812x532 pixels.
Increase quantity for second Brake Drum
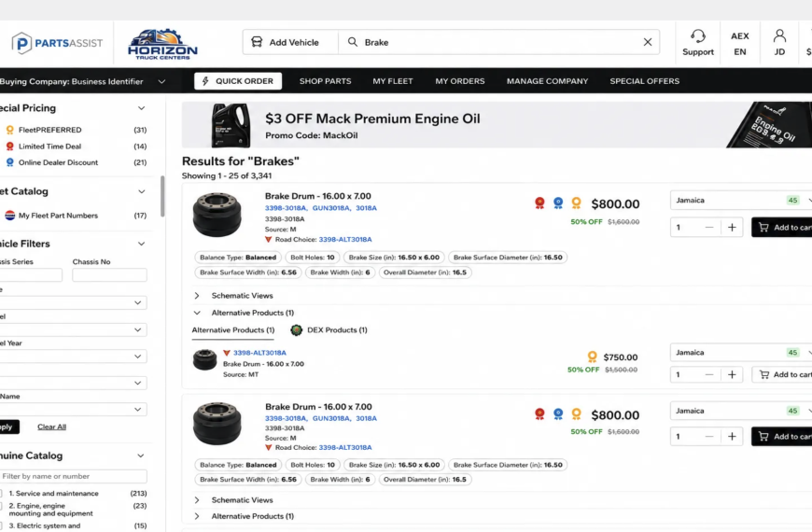point(732,437)
